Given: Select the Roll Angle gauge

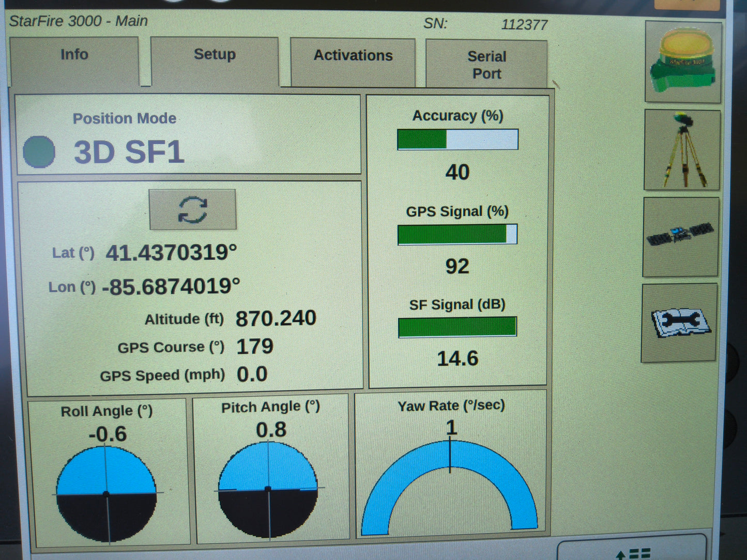Looking at the screenshot, I should [x=106, y=494].
